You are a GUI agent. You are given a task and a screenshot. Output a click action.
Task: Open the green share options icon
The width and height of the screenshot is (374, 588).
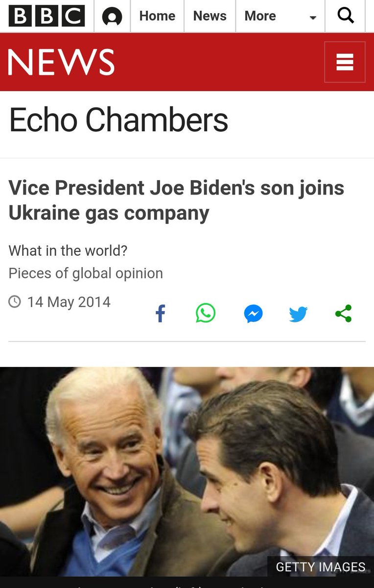coord(344,314)
